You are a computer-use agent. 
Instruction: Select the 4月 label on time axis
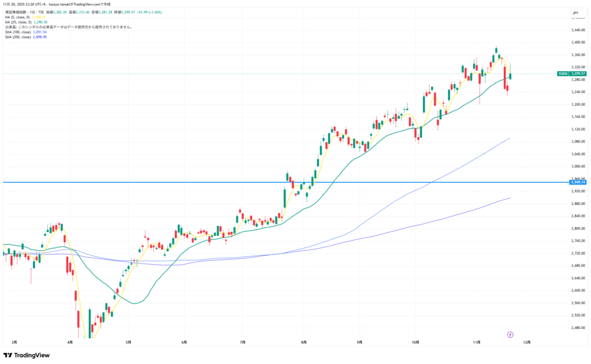click(x=70, y=342)
